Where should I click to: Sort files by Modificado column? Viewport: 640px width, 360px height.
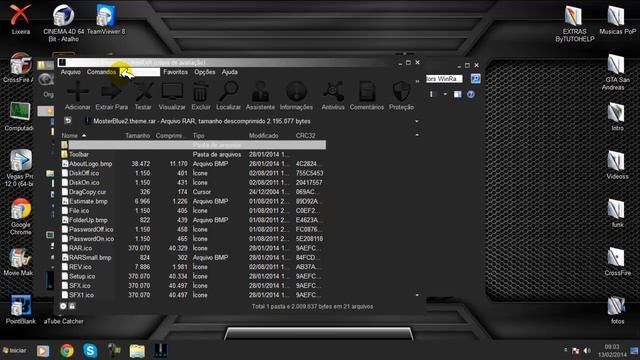264,136
